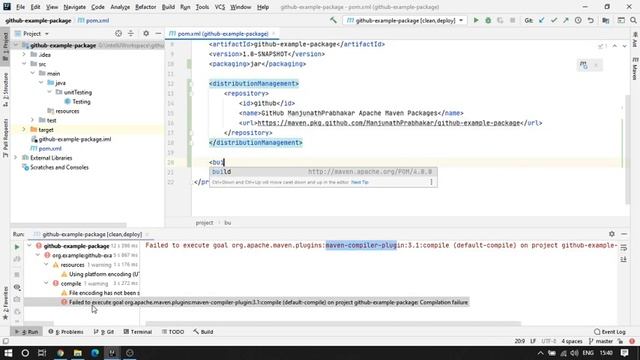This screenshot has width=640, height=360.
Task: Open Git history clock icon
Action: pyautogui.click(x=578, y=20)
